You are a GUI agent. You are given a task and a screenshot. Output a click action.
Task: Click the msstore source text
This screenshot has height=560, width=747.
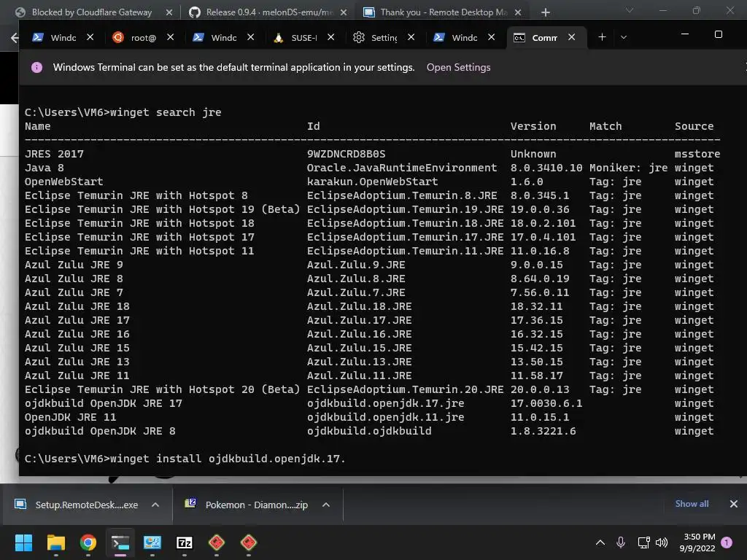(697, 154)
